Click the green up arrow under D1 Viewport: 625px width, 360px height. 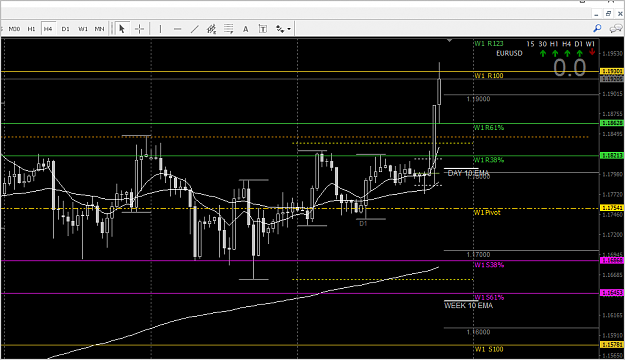click(x=580, y=53)
